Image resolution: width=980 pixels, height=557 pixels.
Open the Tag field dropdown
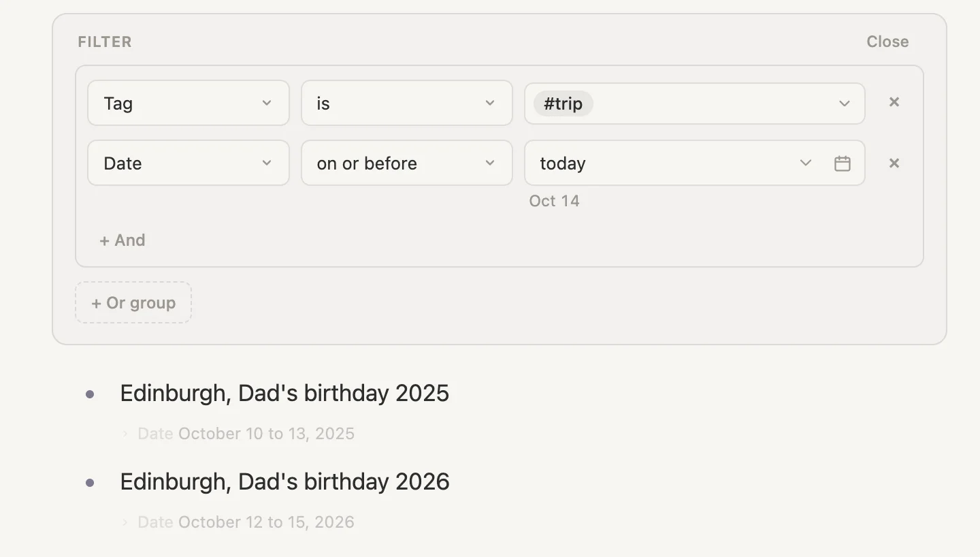[189, 103]
